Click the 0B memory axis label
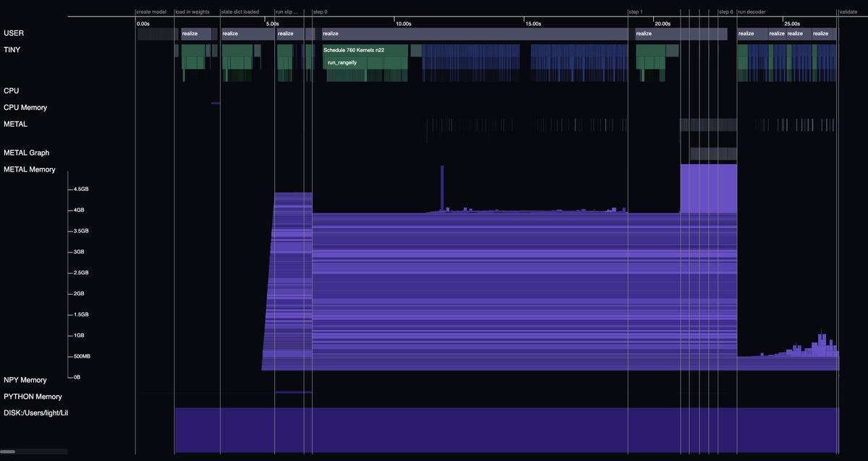The width and height of the screenshot is (868, 461). [x=77, y=377]
